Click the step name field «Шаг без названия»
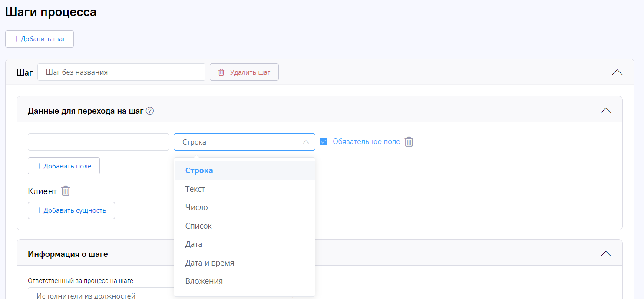The width and height of the screenshot is (644, 299). pos(121,72)
